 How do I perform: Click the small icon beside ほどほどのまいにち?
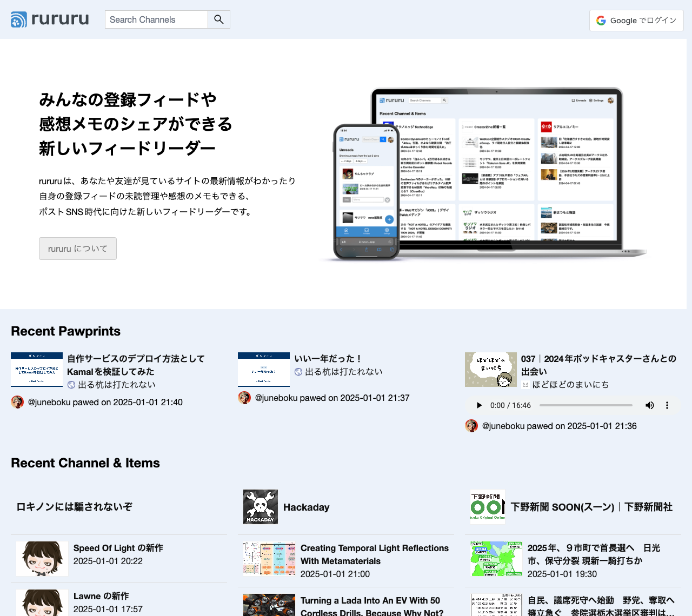click(x=525, y=385)
